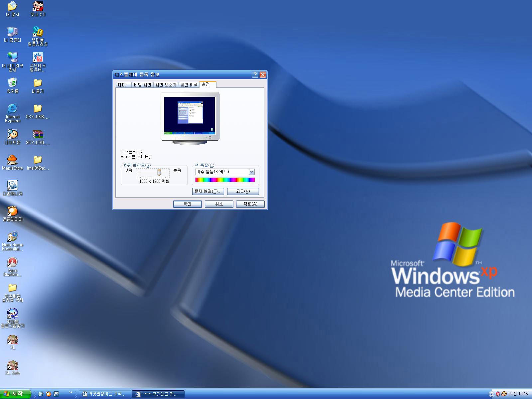Click the messenger tray icon with red X
The image size is (532, 399).
click(x=504, y=394)
